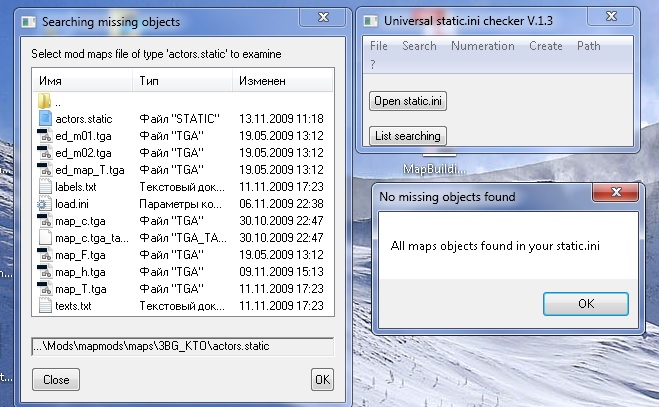Confirm the No missing objects dialog with OK

pyautogui.click(x=586, y=304)
